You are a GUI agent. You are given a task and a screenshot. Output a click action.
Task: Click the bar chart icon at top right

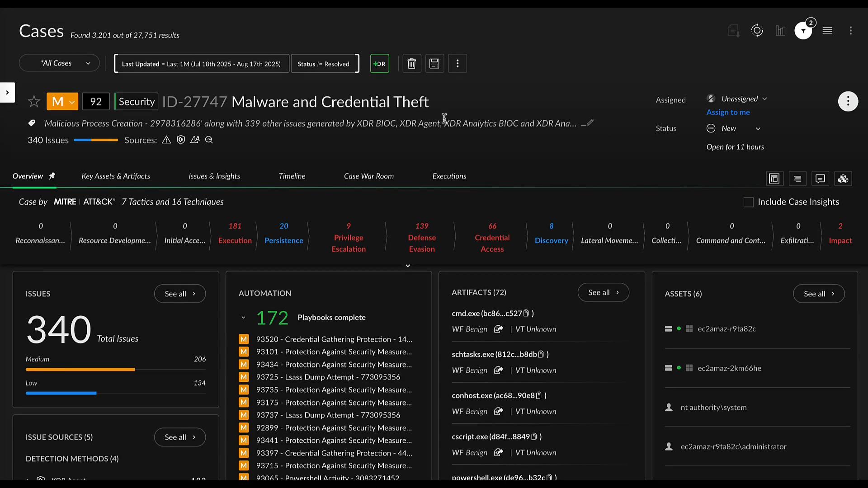(x=780, y=31)
